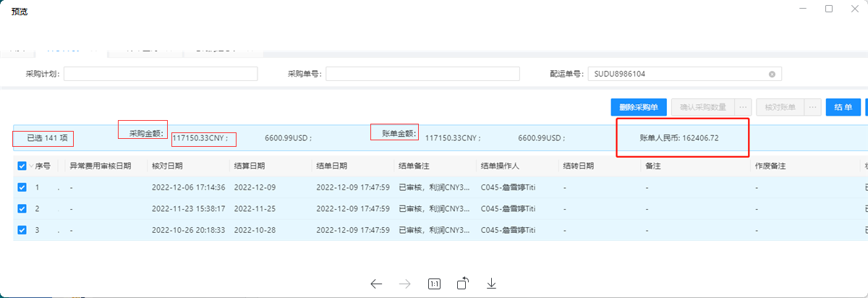Image resolution: width=868 pixels, height=298 pixels.
Task: Click into the 采购计划 input field
Action: point(161,74)
